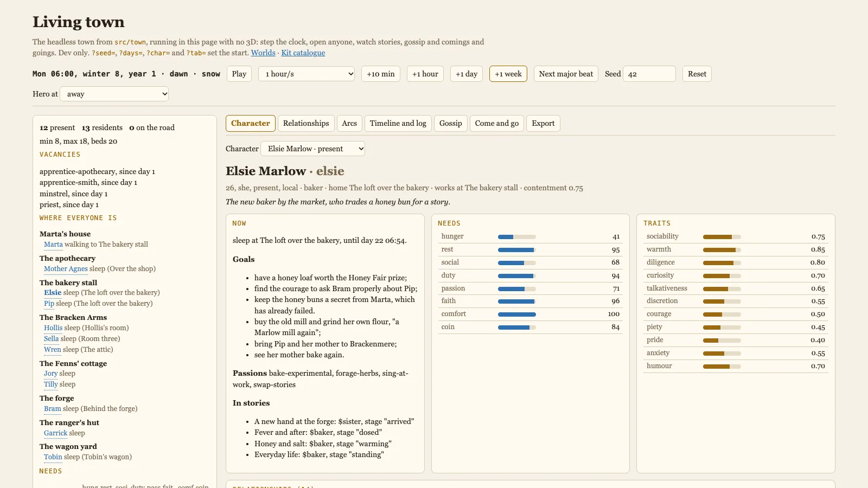Open the Character selector dropdown
The image size is (868, 488).
pyautogui.click(x=313, y=149)
